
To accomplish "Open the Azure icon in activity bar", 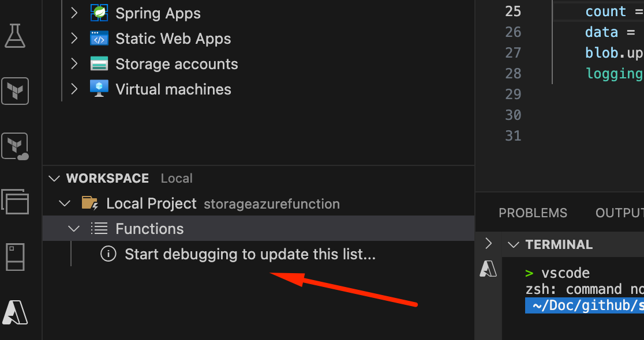I will click(x=15, y=312).
